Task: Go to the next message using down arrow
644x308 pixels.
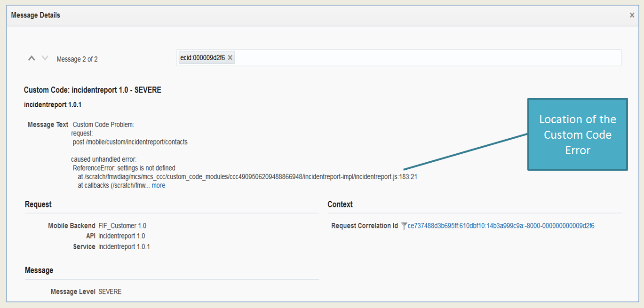Action: tap(45, 58)
